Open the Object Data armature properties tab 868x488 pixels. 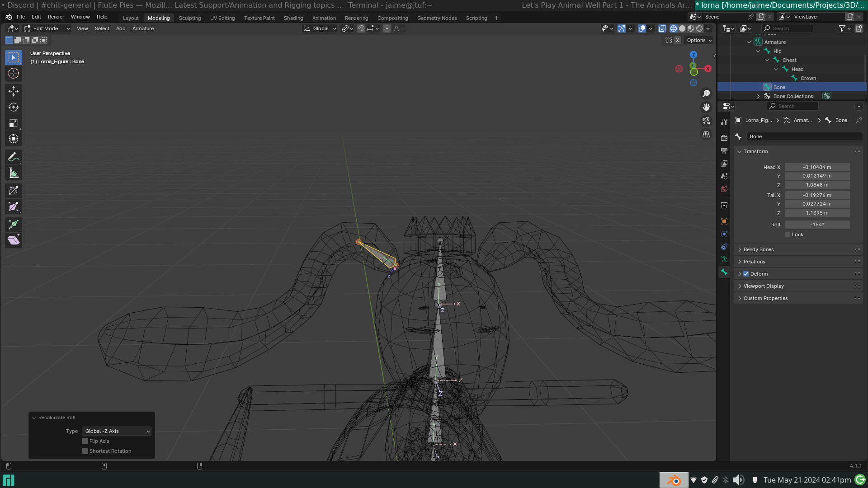coord(724,259)
